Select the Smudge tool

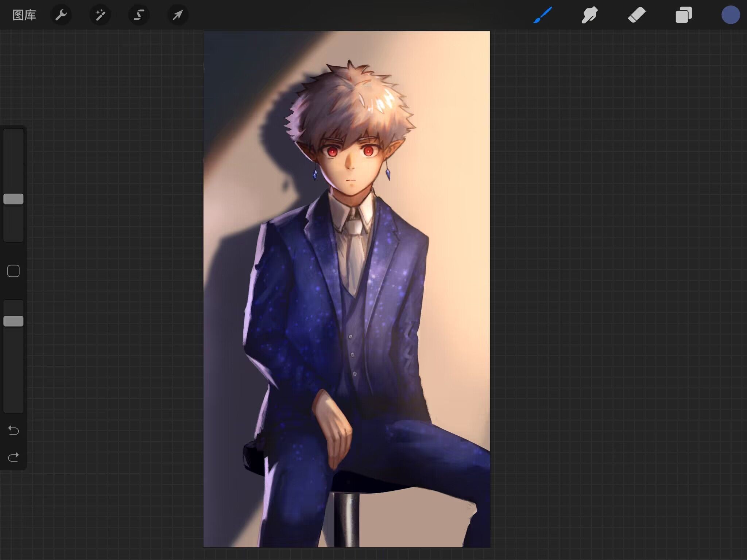(x=589, y=15)
